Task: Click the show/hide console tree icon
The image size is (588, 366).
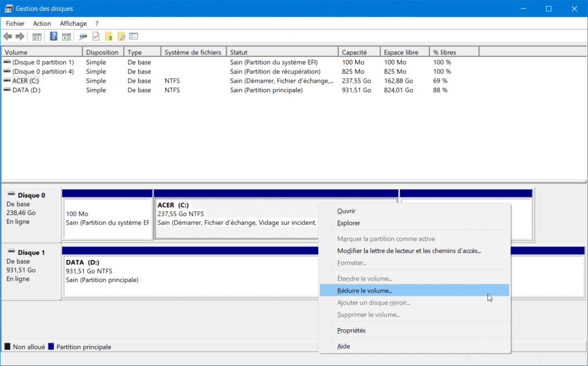Action: [37, 37]
